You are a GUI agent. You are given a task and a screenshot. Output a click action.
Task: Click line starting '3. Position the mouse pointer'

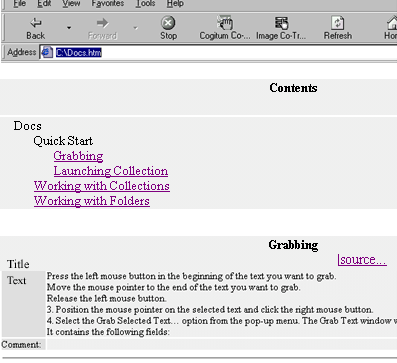[x=210, y=310]
